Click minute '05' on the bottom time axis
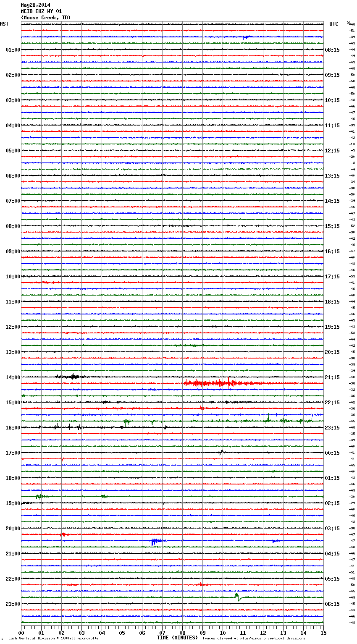This screenshot has height=644, width=357. [122, 633]
